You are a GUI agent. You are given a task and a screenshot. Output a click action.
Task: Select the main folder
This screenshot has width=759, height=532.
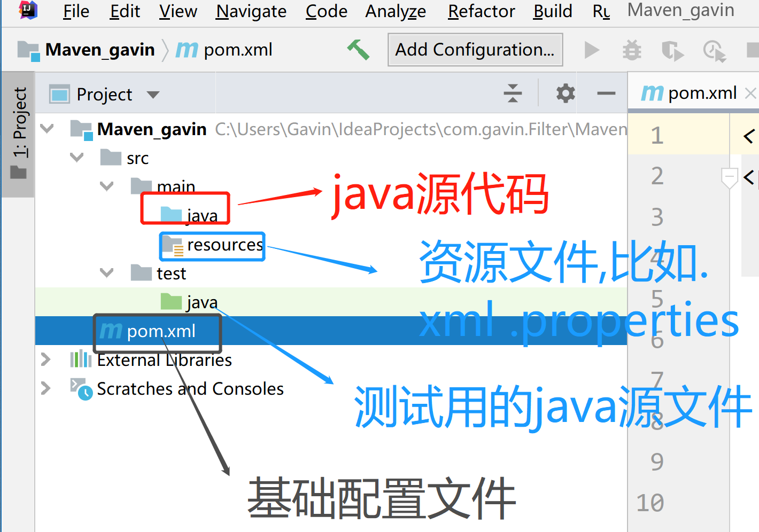click(163, 186)
